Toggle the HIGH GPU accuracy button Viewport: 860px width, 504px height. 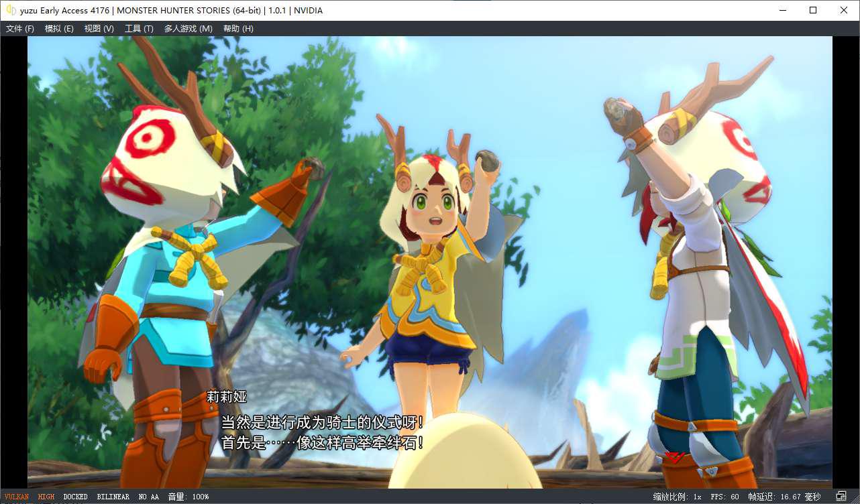coord(46,497)
